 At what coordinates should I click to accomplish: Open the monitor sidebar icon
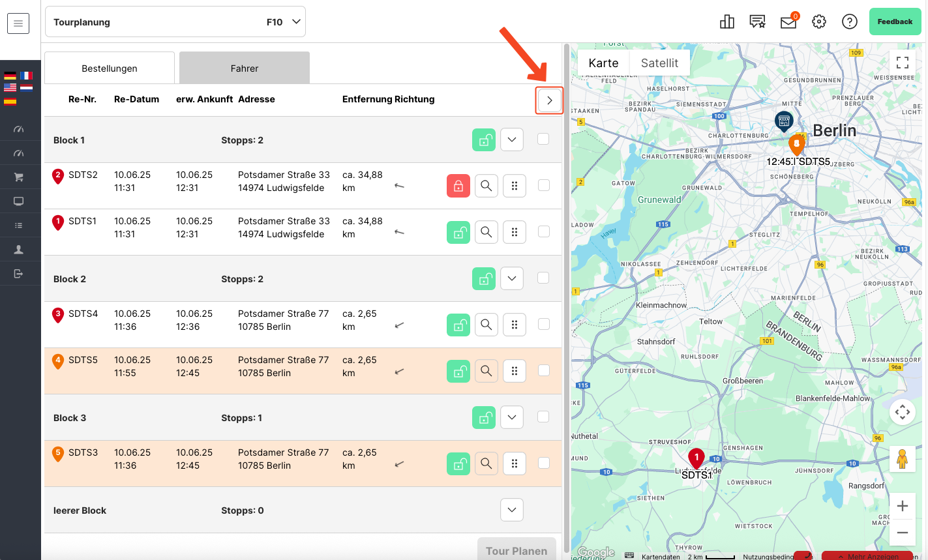pos(18,201)
